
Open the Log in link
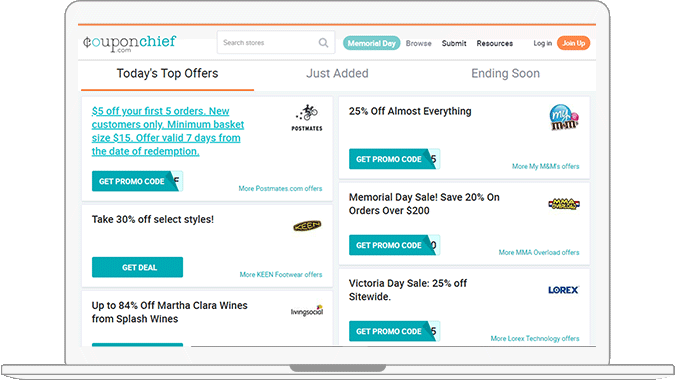point(542,43)
